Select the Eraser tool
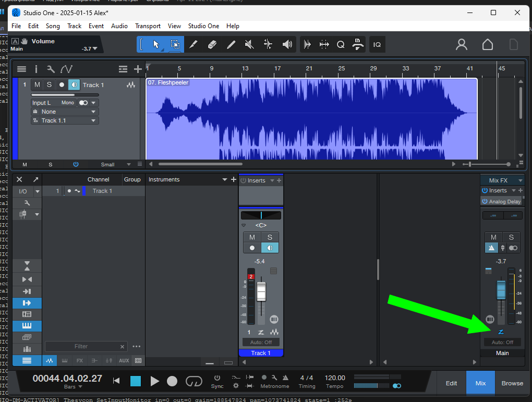Screen dimensions: 532x402 click(212, 44)
